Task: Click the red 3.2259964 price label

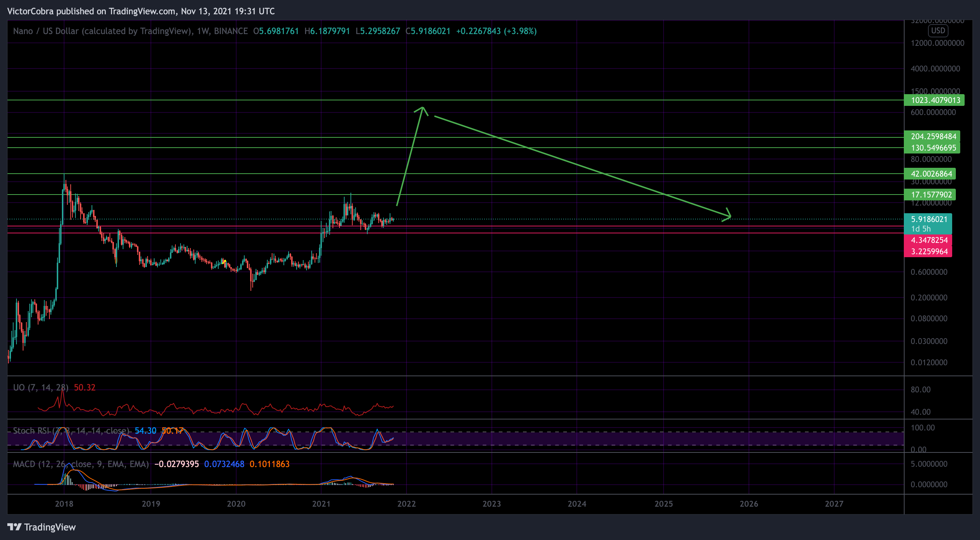Action: 928,252
